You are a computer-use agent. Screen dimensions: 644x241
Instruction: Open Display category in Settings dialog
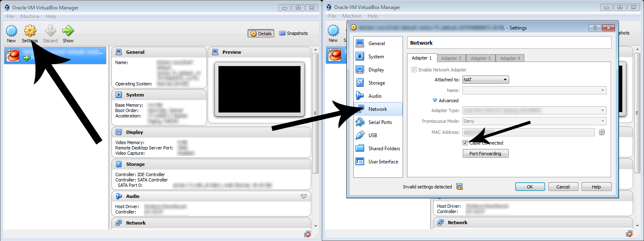point(378,69)
